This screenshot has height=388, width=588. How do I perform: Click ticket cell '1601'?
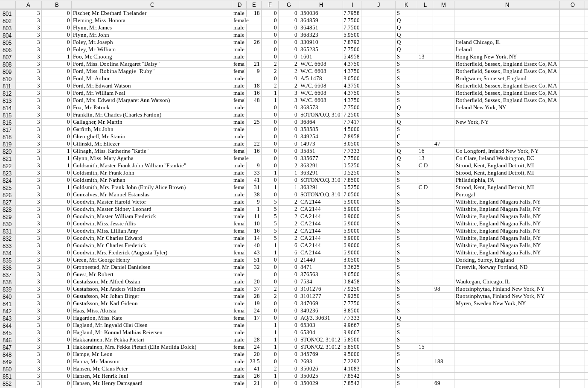[x=321, y=57]
